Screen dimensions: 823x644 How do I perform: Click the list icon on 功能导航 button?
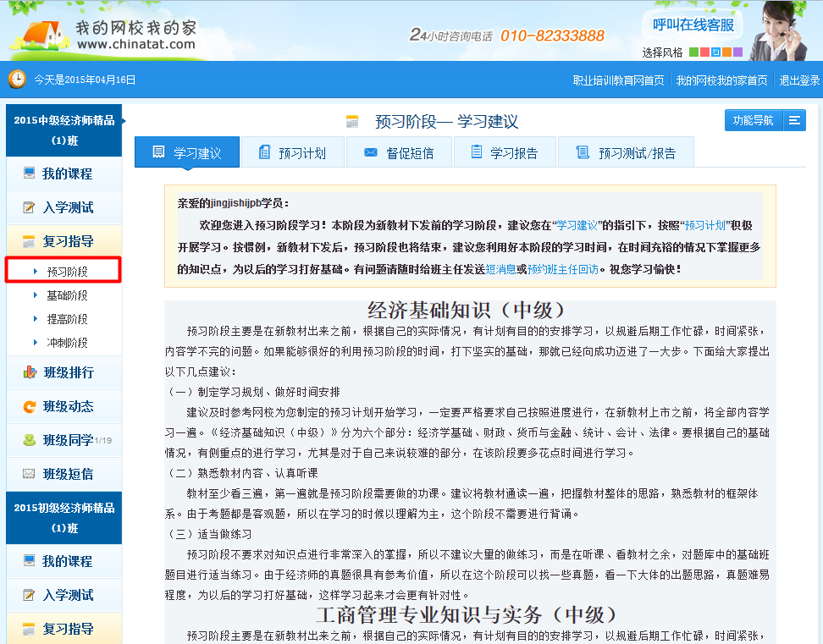(794, 121)
